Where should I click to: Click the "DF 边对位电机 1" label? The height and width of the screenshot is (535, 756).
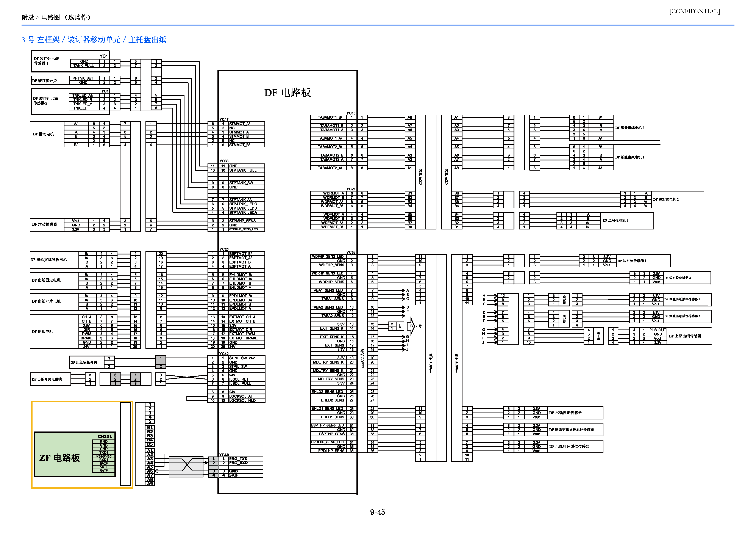615,220
